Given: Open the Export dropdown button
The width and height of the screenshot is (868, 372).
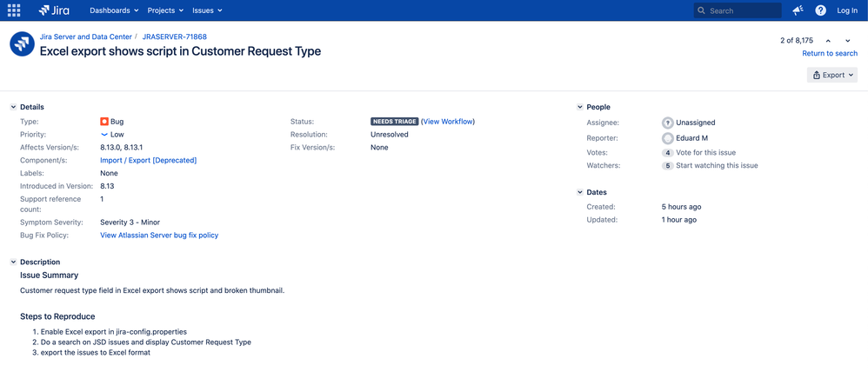Looking at the screenshot, I should 832,75.
